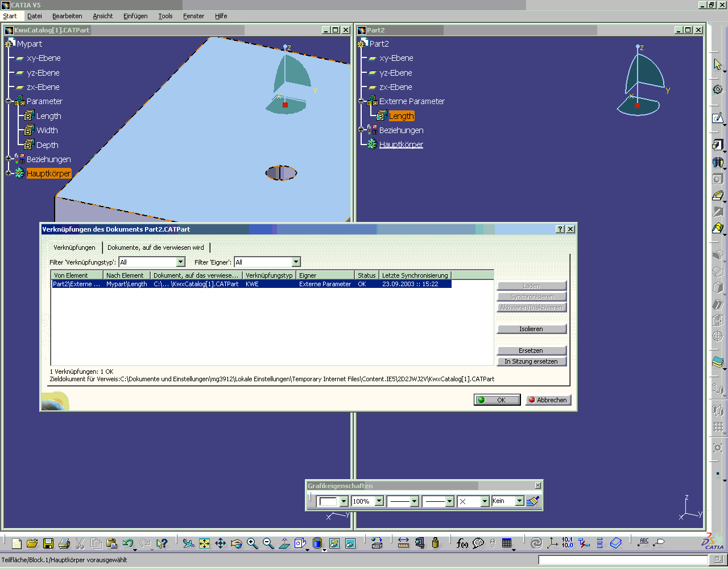This screenshot has width=728, height=569.
Task: Open the 100% transparency dropdown
Action: pyautogui.click(x=379, y=501)
